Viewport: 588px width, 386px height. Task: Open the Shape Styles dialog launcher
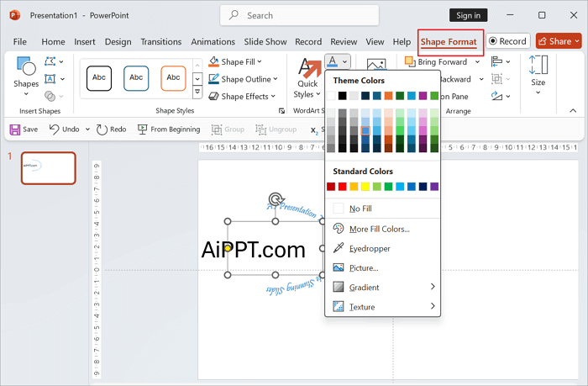(281, 111)
